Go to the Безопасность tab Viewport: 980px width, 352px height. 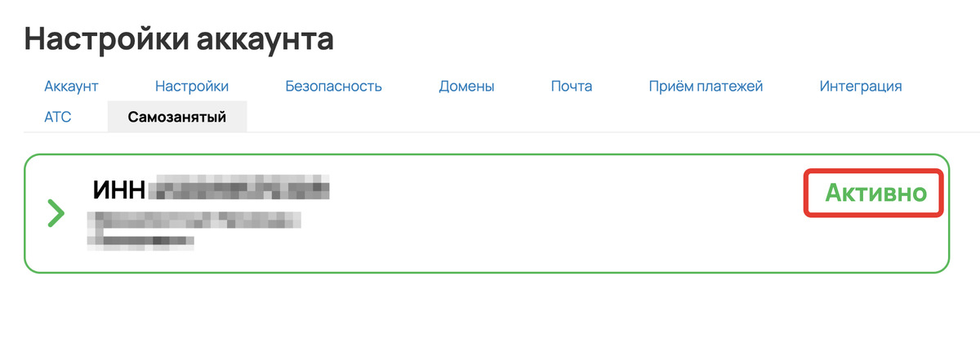(333, 86)
